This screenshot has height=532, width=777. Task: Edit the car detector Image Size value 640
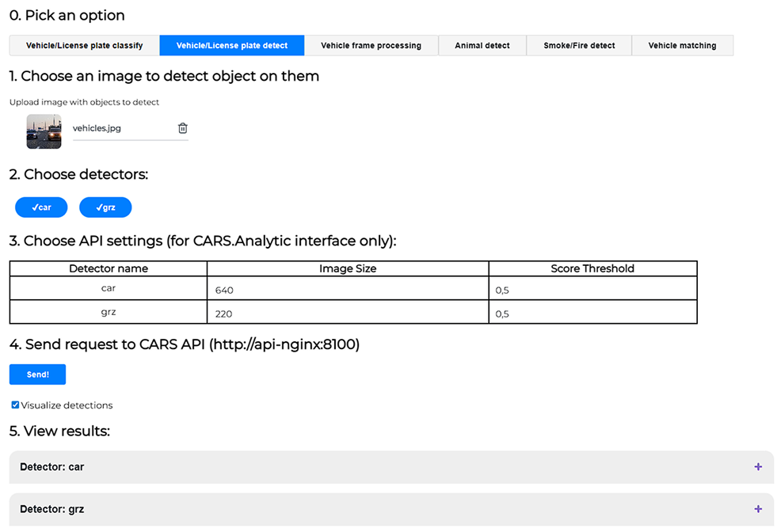[x=317, y=290]
